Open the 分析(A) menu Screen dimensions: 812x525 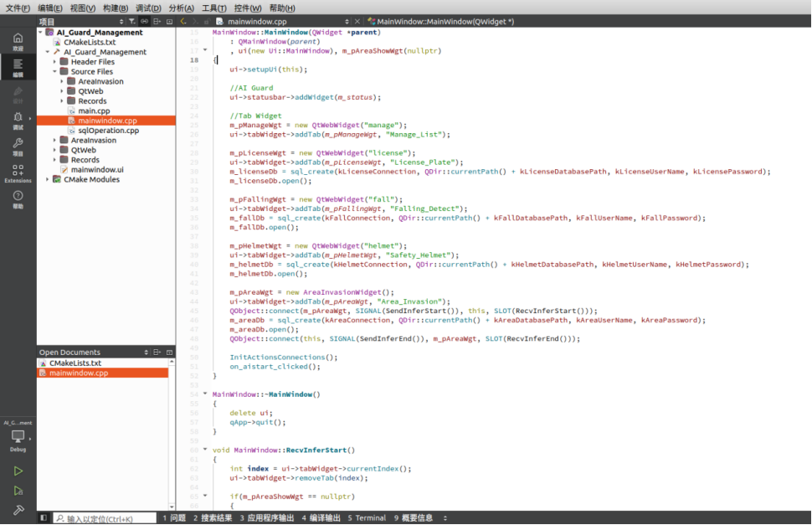point(182,8)
